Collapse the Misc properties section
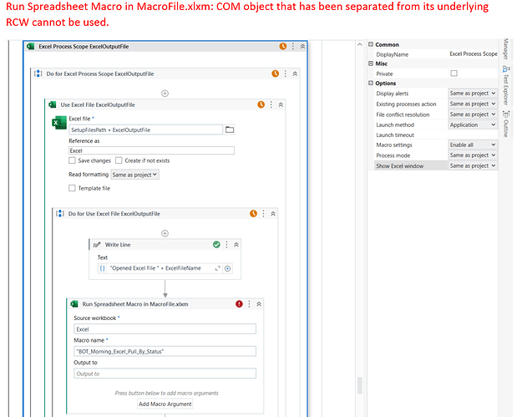The height and width of the screenshot is (417, 532). pyautogui.click(x=371, y=64)
